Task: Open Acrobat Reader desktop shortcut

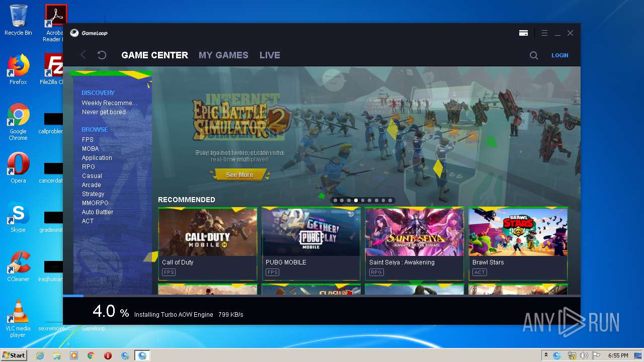Action: (55, 23)
